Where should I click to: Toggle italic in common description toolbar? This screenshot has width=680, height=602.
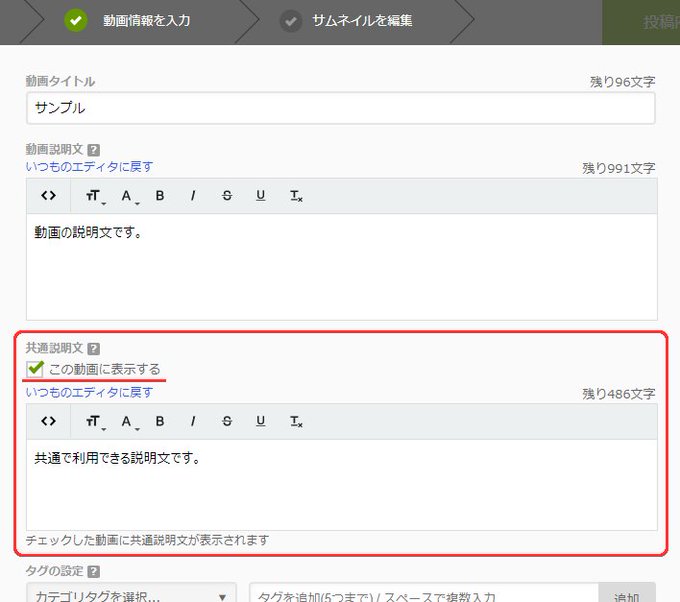coord(193,422)
